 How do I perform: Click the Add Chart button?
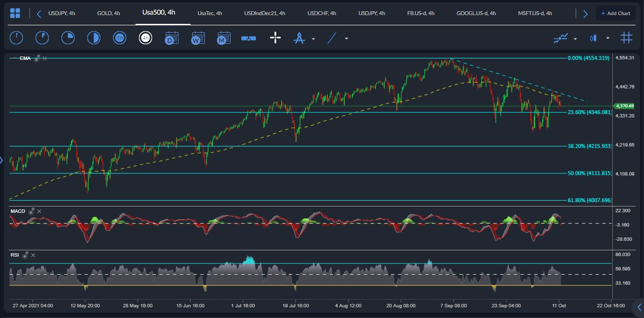615,13
